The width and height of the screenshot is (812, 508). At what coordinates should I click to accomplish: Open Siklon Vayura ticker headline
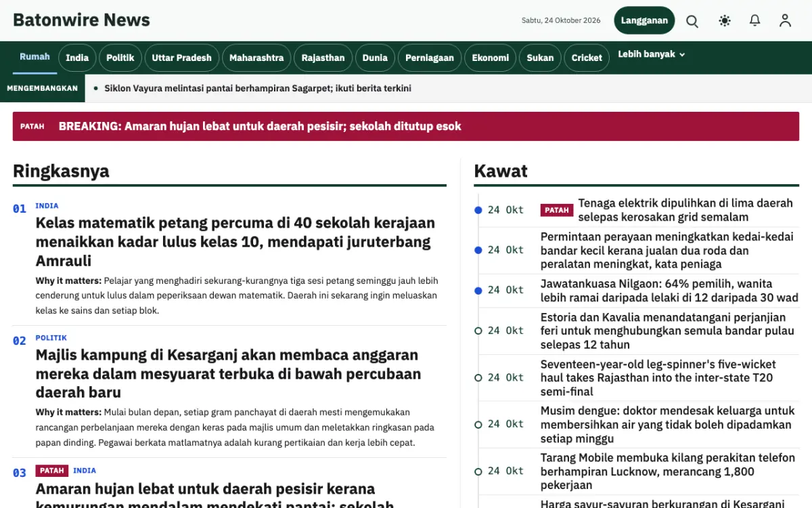click(258, 88)
